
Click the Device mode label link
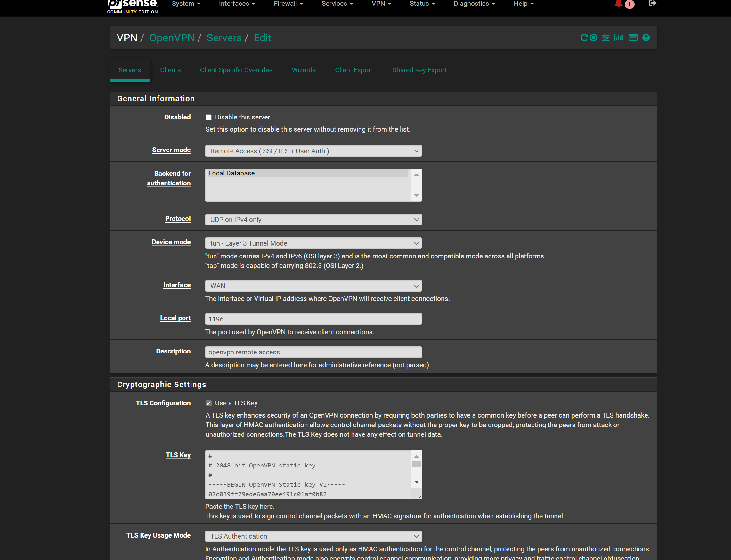tap(171, 242)
